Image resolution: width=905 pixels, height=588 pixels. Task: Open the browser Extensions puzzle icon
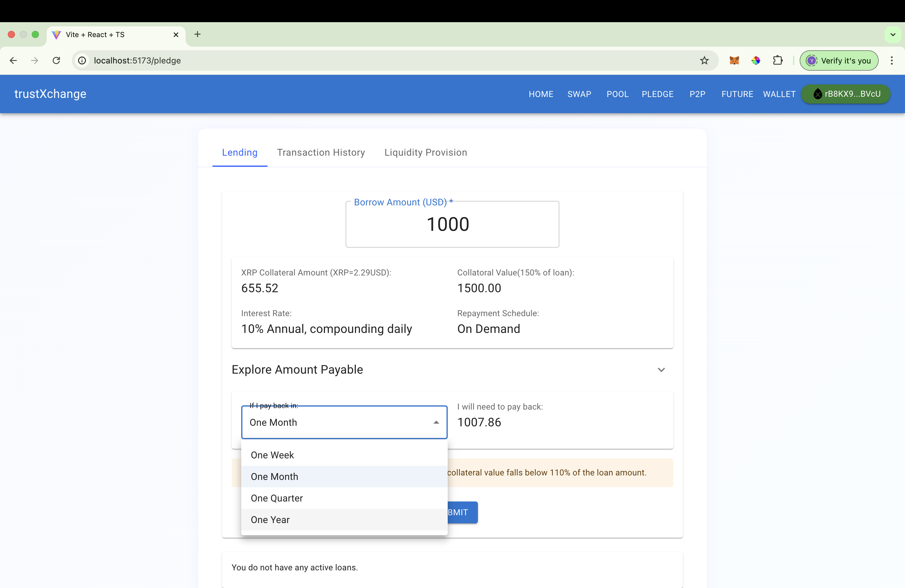[x=778, y=60]
